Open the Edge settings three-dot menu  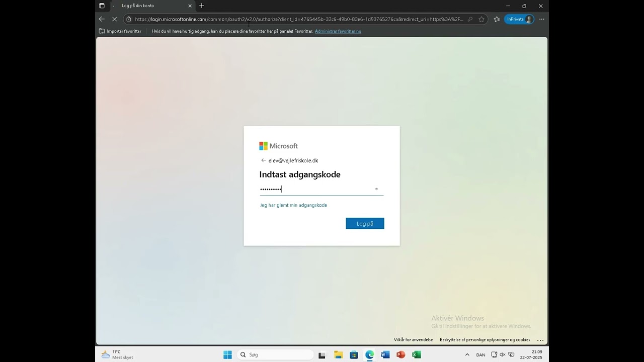pos(541,19)
